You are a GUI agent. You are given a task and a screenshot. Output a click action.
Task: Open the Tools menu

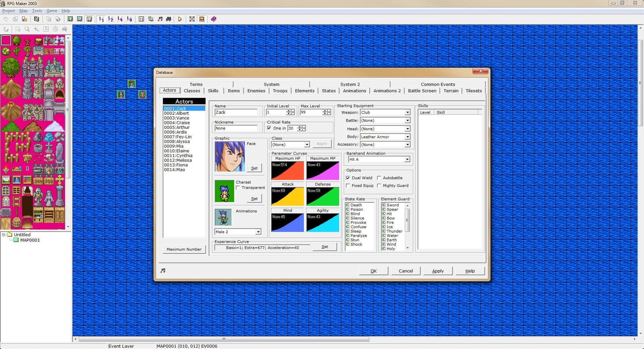(37, 10)
